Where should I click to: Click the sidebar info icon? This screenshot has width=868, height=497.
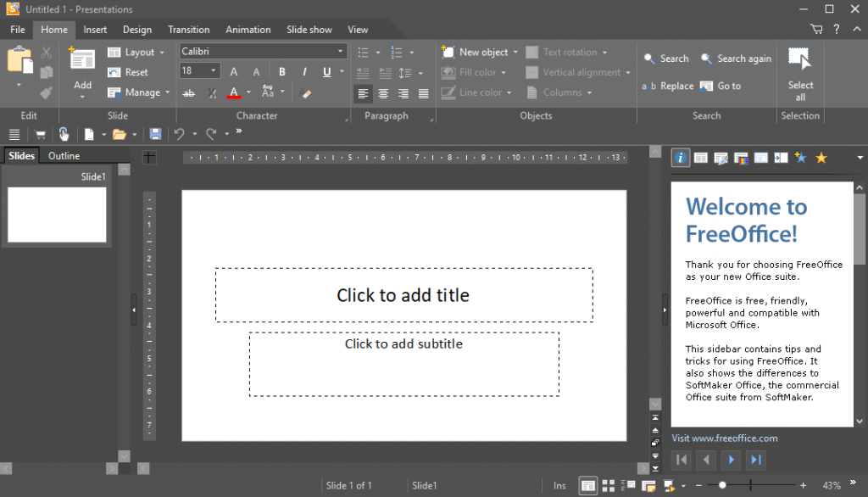pyautogui.click(x=681, y=158)
